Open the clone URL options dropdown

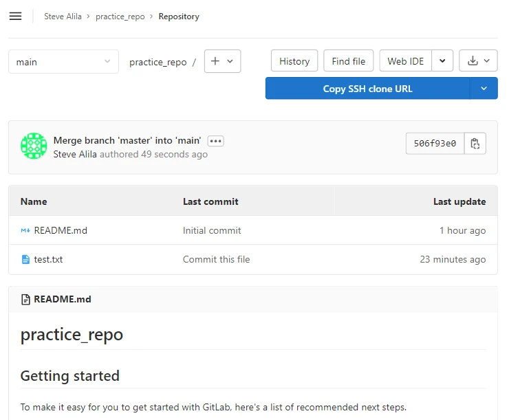click(x=484, y=89)
